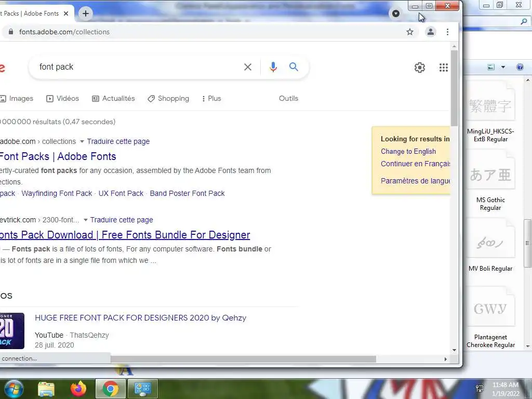Open Paramètres de langue link

[x=415, y=181]
